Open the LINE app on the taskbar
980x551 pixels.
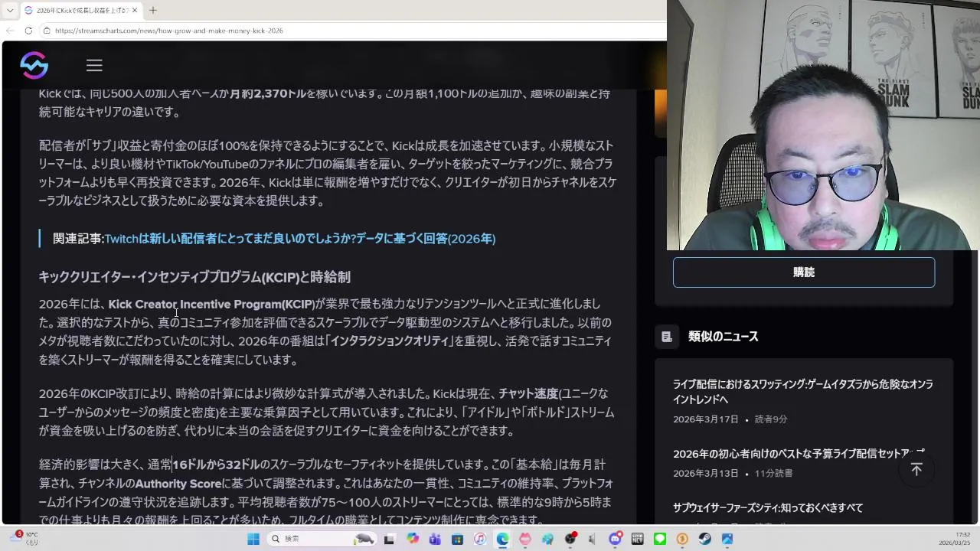click(660, 539)
